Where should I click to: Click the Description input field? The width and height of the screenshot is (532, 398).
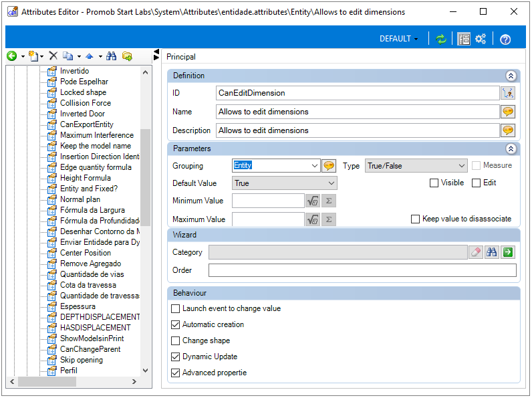coord(358,130)
